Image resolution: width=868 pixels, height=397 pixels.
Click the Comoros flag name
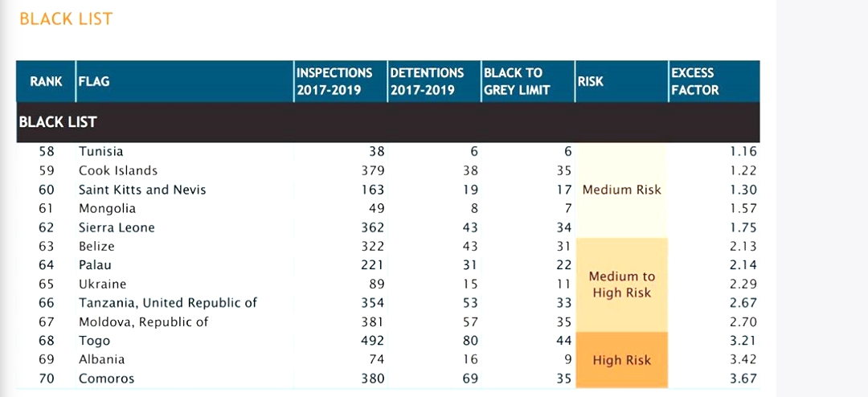pyautogui.click(x=106, y=379)
